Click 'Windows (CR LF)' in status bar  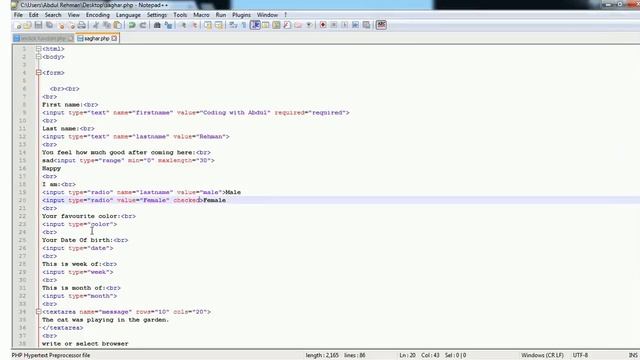coord(542,356)
